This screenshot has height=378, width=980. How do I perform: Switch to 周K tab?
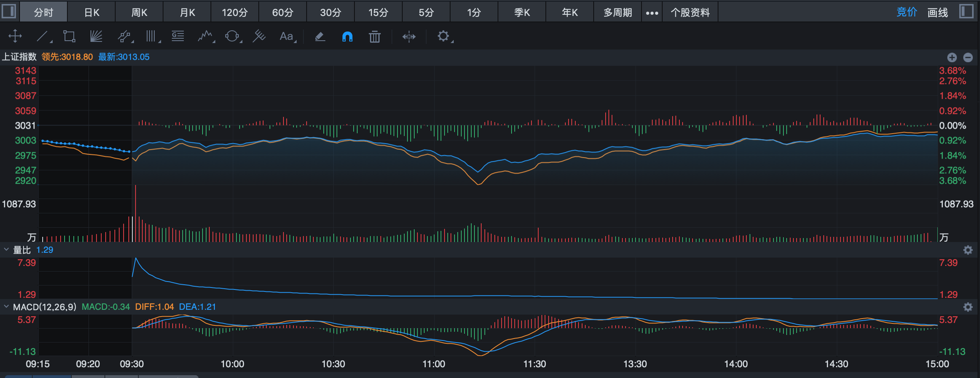point(139,12)
